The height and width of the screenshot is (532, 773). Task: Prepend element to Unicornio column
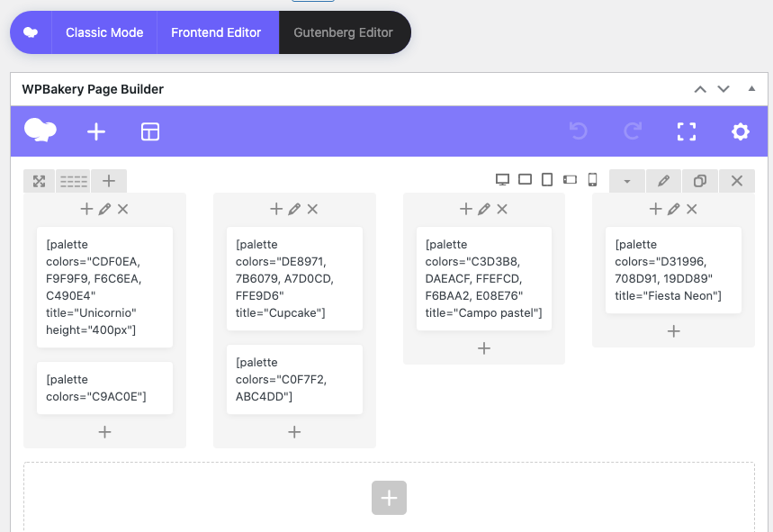coord(86,209)
